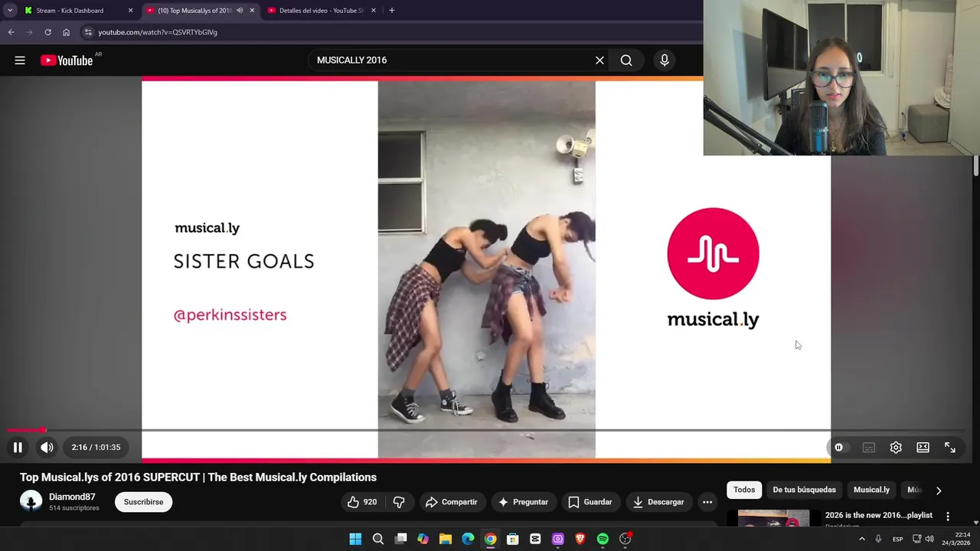Go back in browser history

pos(11,32)
